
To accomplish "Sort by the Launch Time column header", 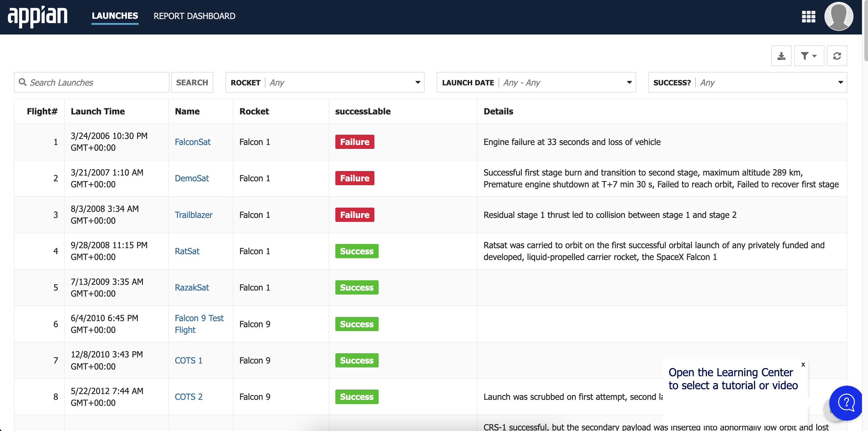I will click(98, 111).
